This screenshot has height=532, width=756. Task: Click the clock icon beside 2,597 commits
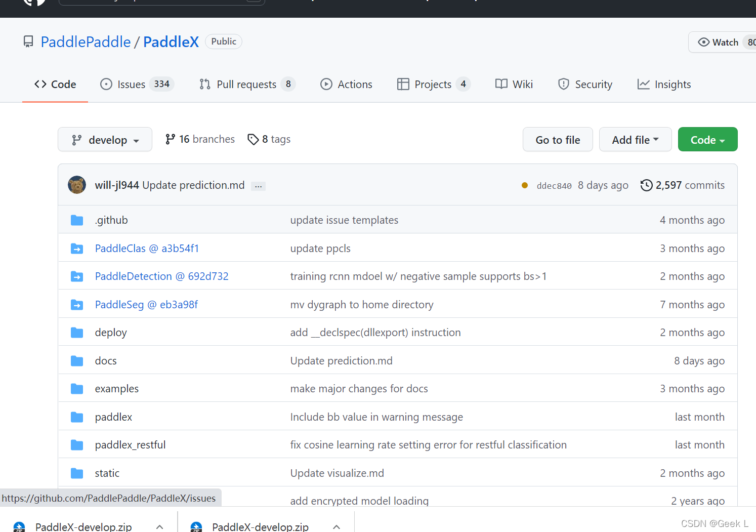646,185
